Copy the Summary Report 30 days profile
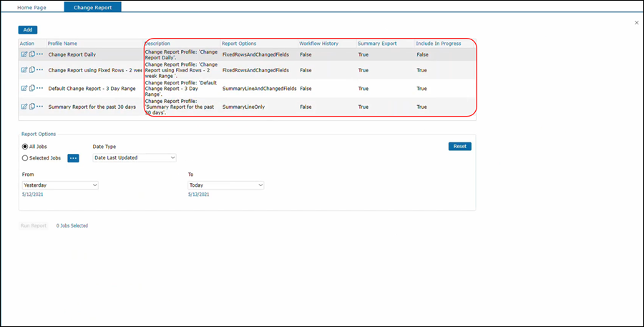Viewport: 644px width, 327px height. pos(31,107)
